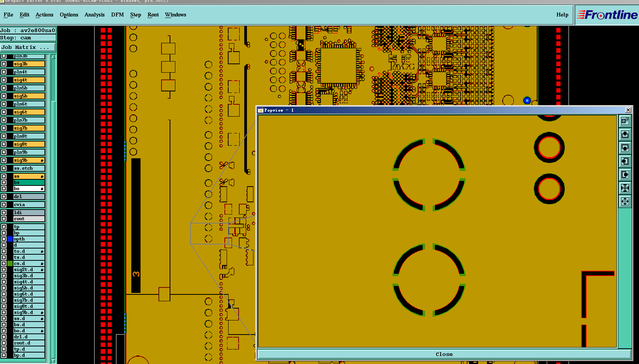Click the green color swatch of cs.d layer

pyautogui.click(x=10, y=263)
